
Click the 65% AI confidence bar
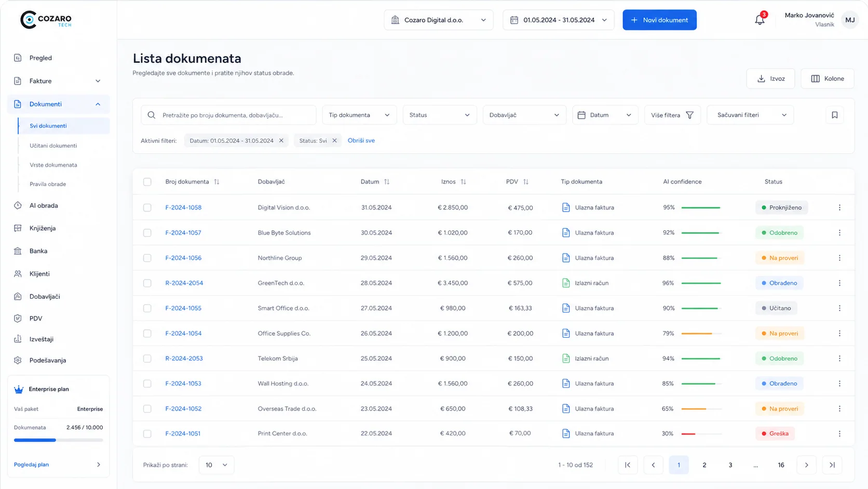tap(701, 408)
